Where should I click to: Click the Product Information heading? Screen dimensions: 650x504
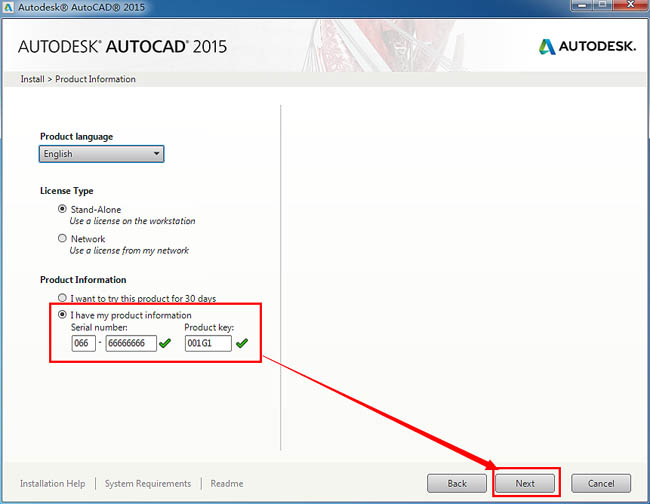(83, 280)
